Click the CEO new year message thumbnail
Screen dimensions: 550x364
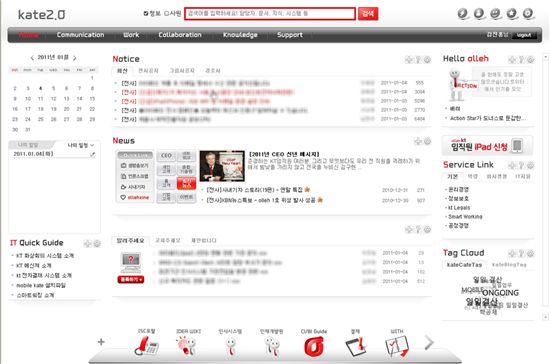[222, 166]
